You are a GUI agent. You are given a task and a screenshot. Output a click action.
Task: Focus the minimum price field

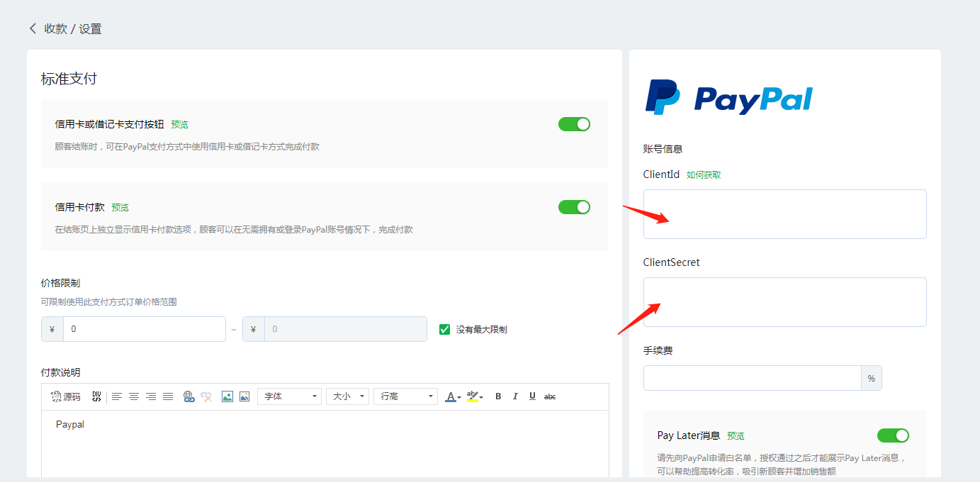pyautogui.click(x=145, y=329)
